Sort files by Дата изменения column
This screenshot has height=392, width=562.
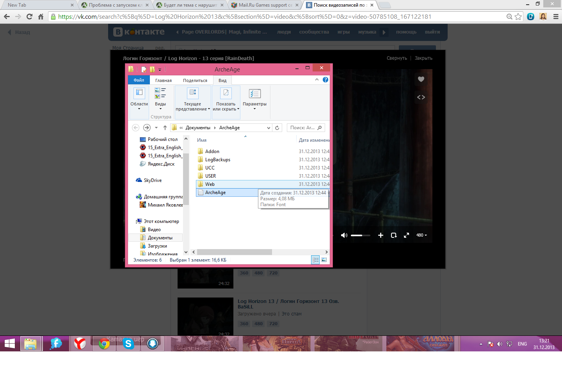pos(314,140)
